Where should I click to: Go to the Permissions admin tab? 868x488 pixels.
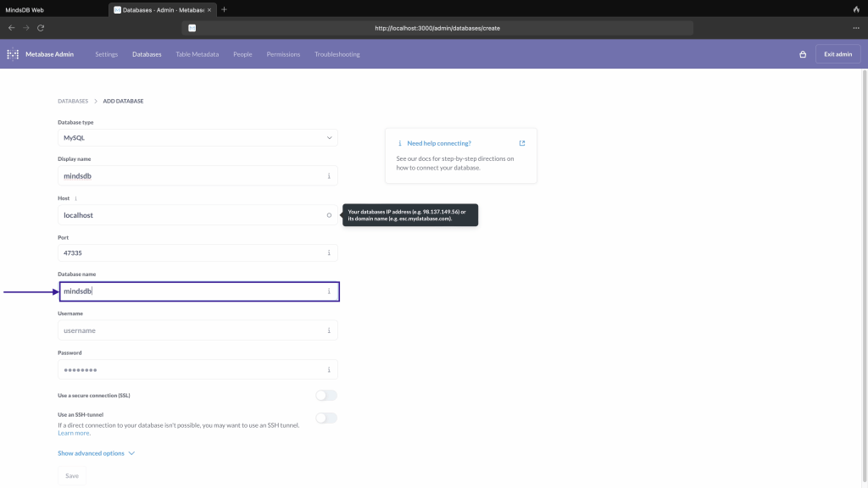click(x=283, y=54)
